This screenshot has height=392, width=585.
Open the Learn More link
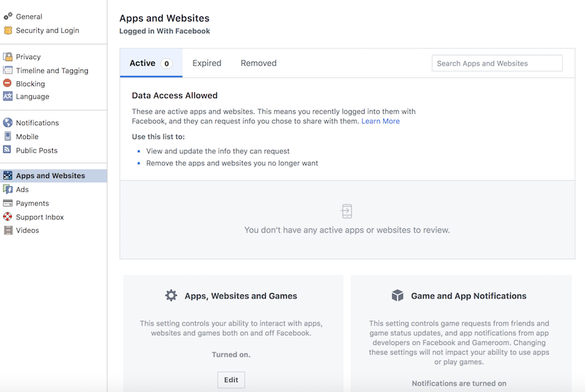[x=380, y=121]
